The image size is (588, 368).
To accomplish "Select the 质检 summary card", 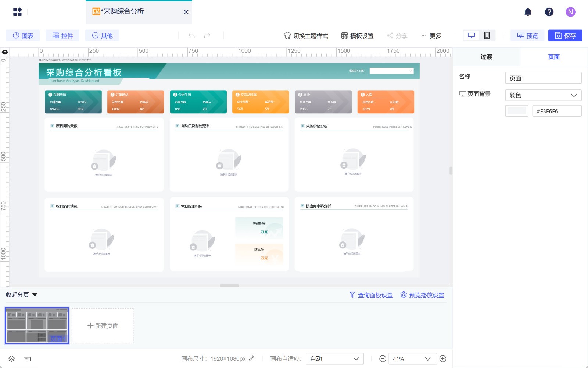I will 323,102.
